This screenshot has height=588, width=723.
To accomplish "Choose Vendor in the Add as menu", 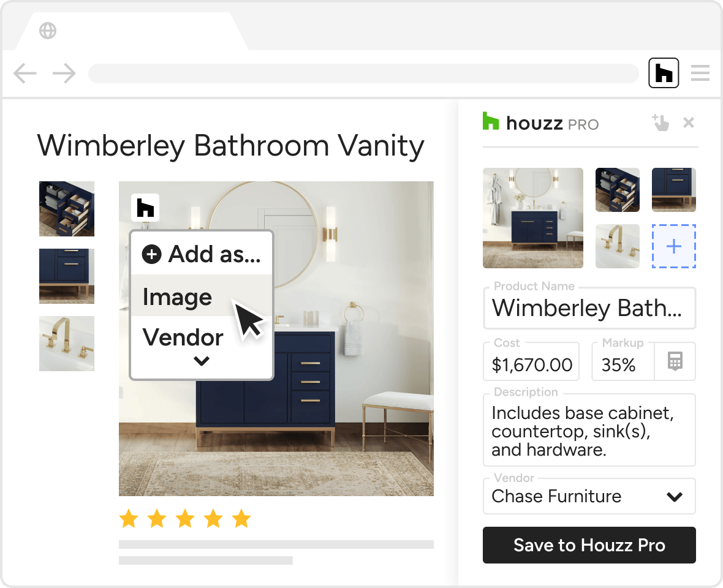I will pos(183,337).
